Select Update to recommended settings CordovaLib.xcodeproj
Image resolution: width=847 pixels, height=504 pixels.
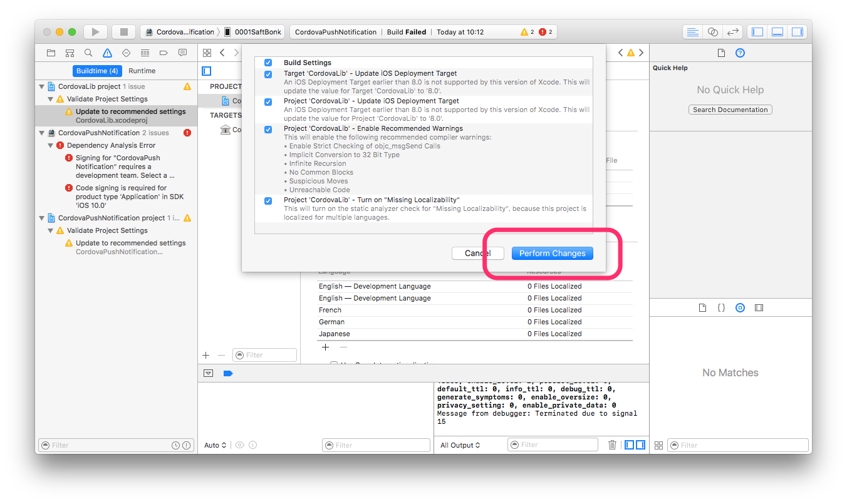117,116
